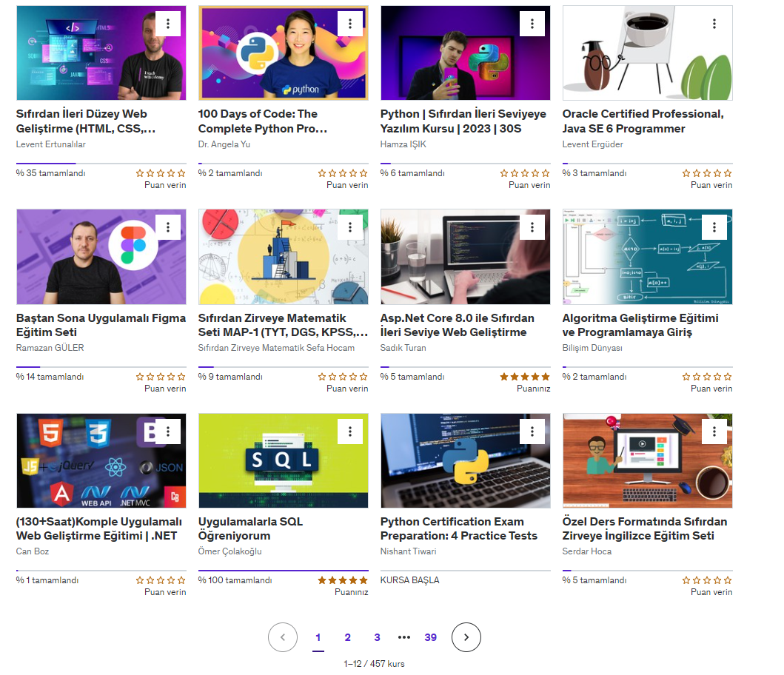Click filled stars on Asp.Net Core course

pyautogui.click(x=524, y=377)
